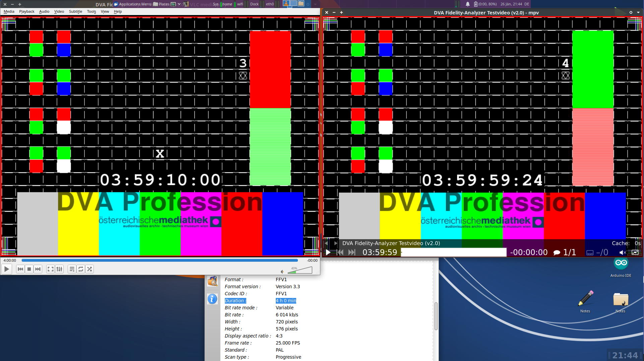
Task: Toggle random shuffle in VLC
Action: click(x=89, y=269)
